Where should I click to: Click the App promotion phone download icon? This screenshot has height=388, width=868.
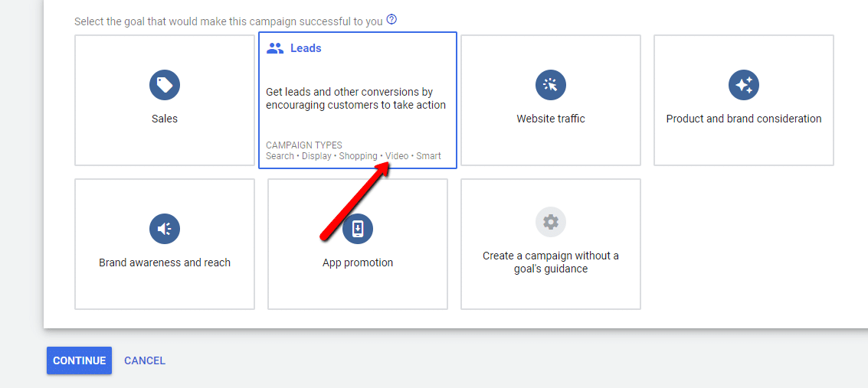coord(358,229)
